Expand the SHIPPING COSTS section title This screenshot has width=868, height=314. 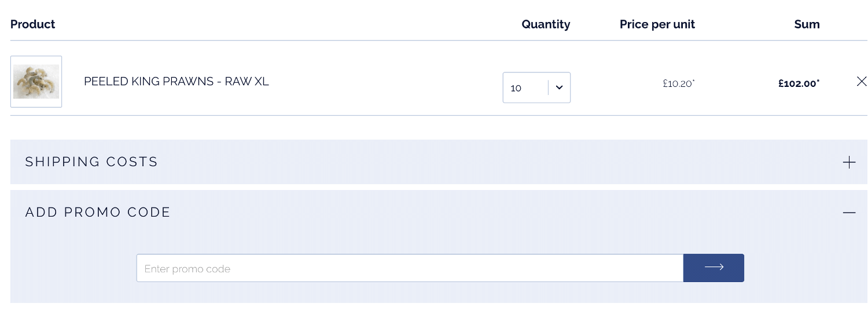(x=91, y=162)
